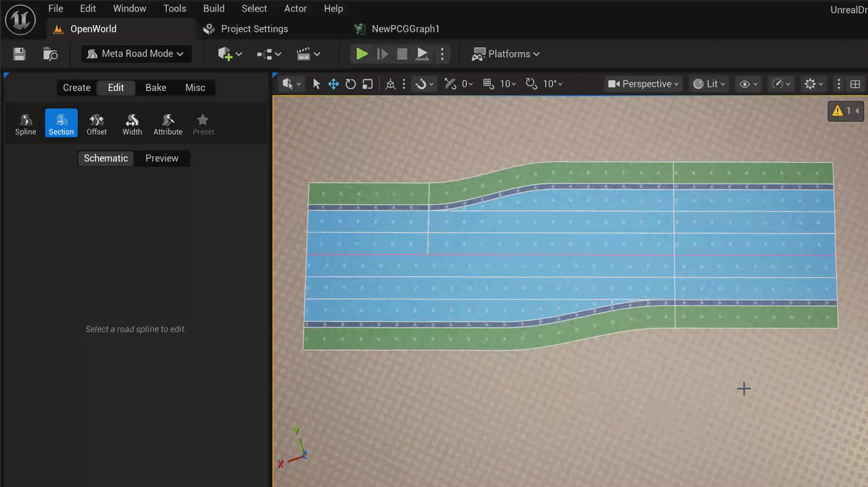Open the Perspective view dropdown

click(x=643, y=84)
